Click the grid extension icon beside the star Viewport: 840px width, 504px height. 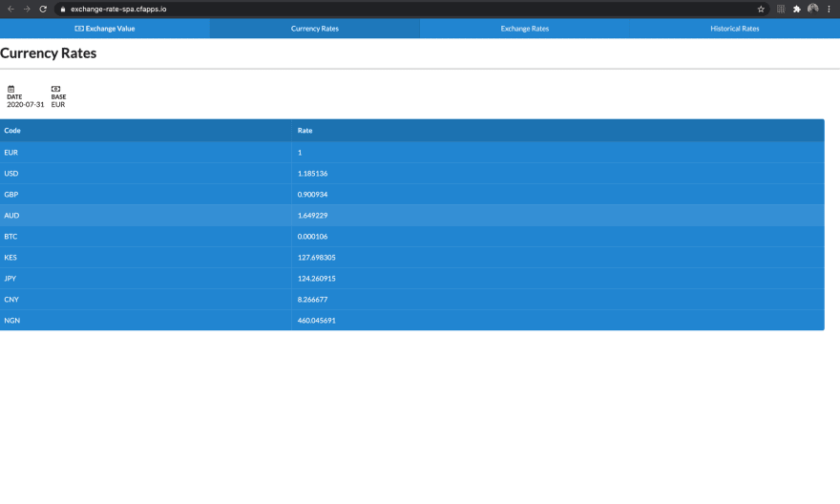point(781,10)
